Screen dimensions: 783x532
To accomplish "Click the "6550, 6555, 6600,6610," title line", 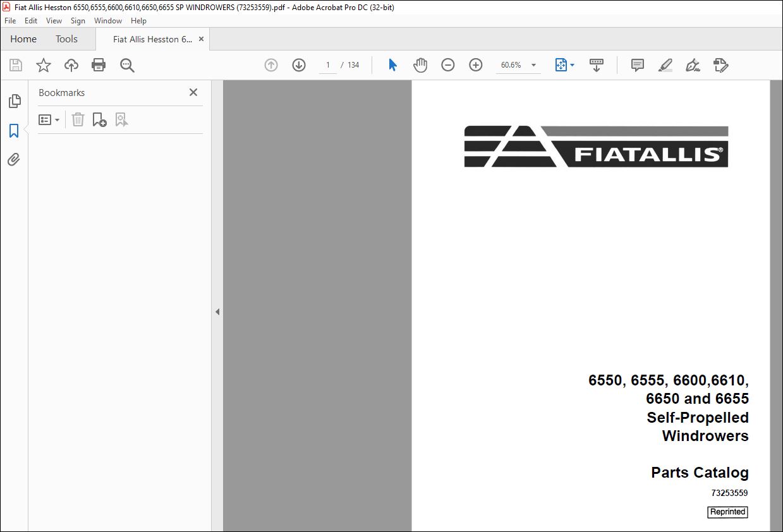I will click(669, 381).
